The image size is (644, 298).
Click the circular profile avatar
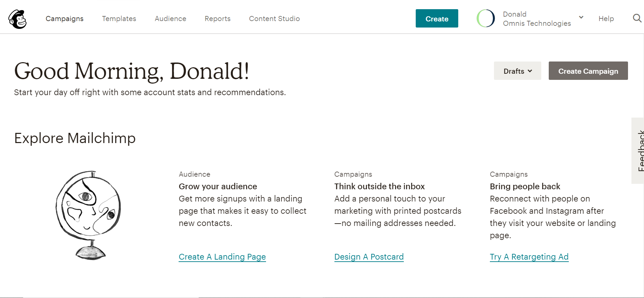(485, 18)
